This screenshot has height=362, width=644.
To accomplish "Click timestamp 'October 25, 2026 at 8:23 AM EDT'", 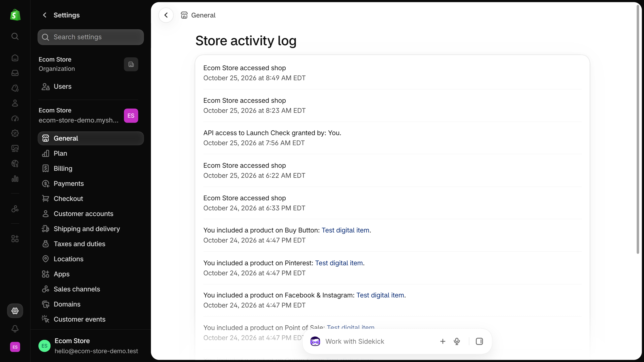I will point(254,110).
